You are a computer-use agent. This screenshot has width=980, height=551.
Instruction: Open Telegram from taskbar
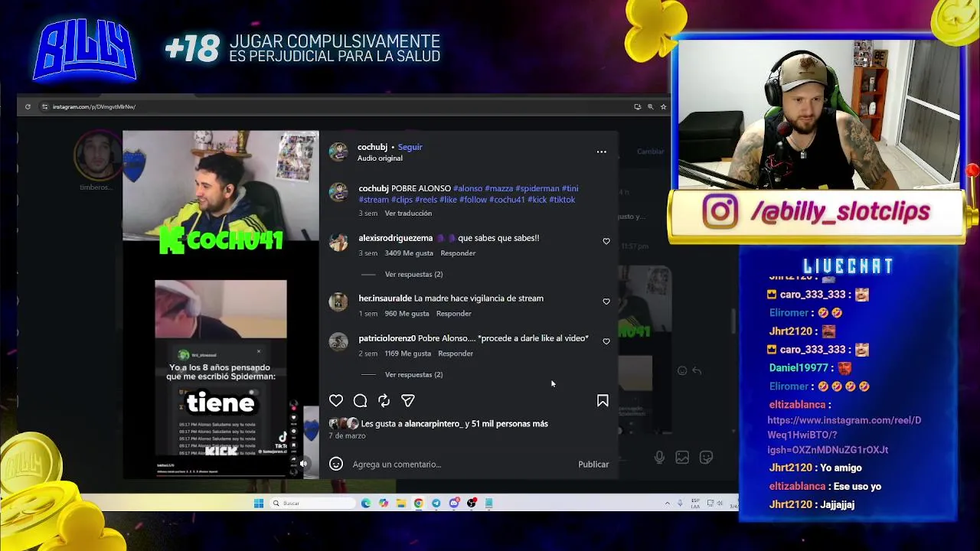tap(436, 503)
